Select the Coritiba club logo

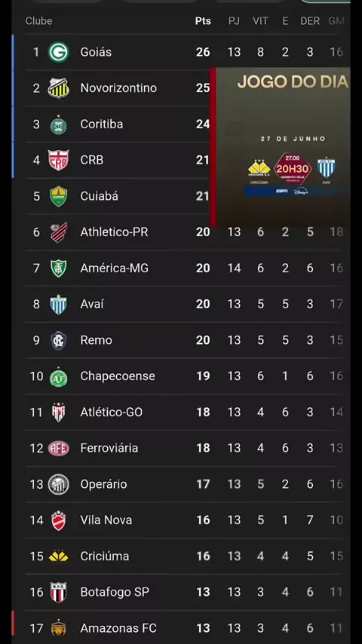pyautogui.click(x=58, y=124)
